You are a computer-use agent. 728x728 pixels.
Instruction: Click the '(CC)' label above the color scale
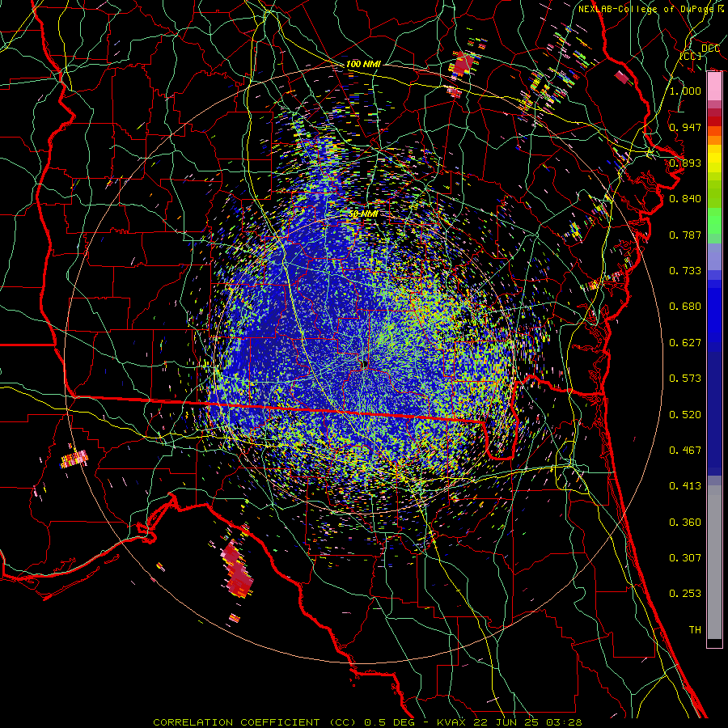pyautogui.click(x=691, y=56)
